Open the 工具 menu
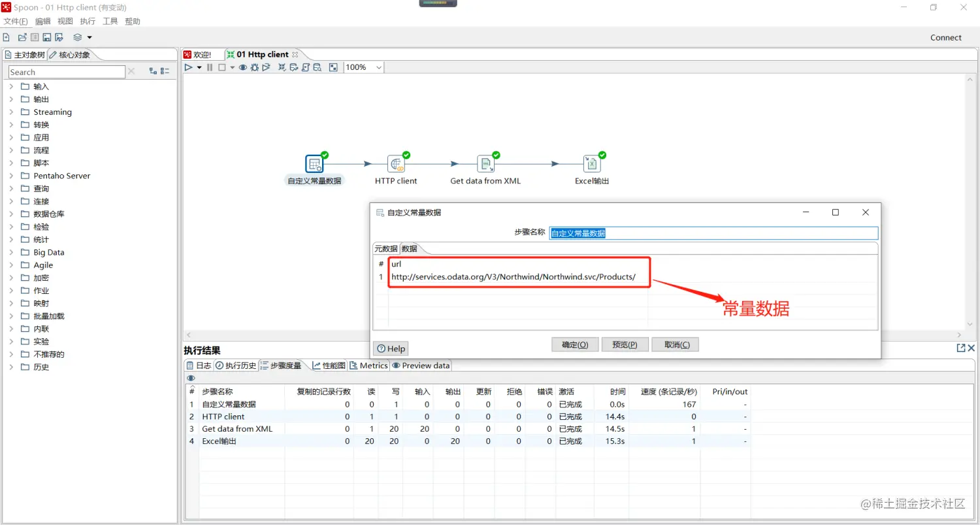Image resolution: width=980 pixels, height=525 pixels. click(110, 22)
